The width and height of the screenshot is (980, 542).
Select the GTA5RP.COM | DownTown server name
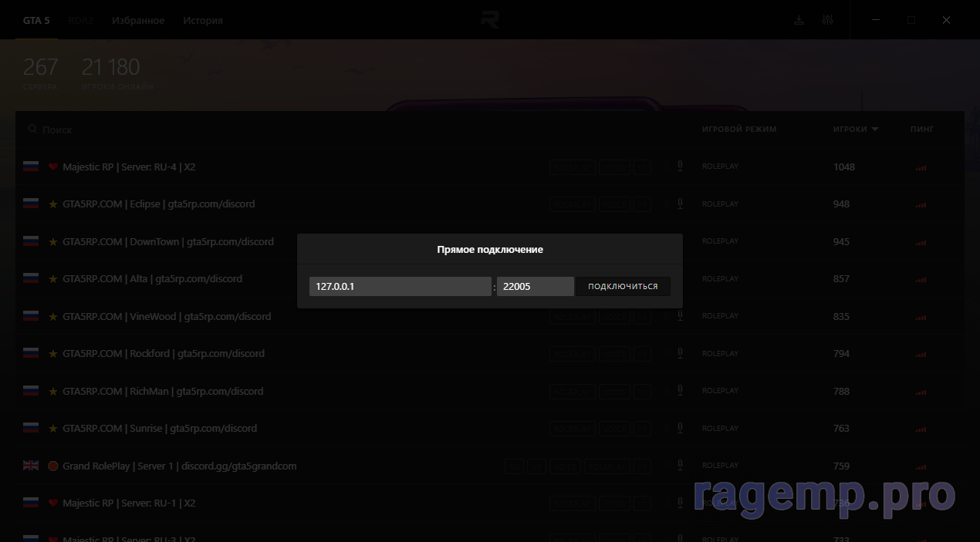click(168, 241)
